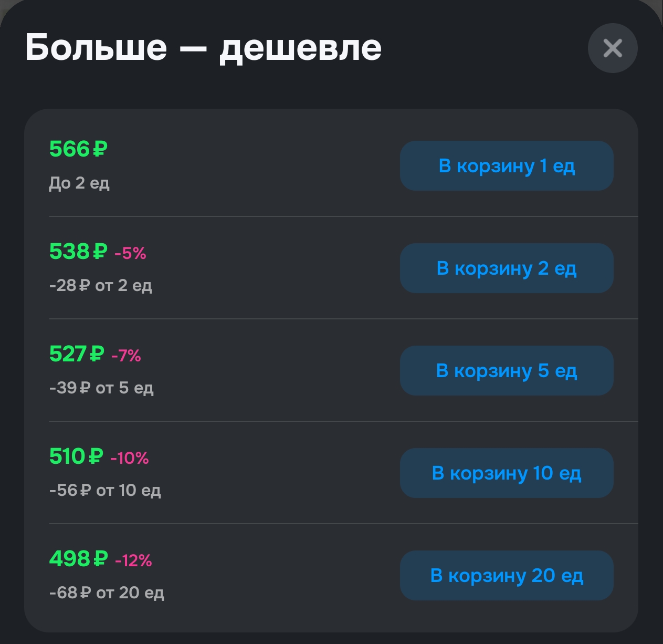The image size is (663, 644).
Task: Click «В корзину 5 ед» button
Action: [x=506, y=371]
